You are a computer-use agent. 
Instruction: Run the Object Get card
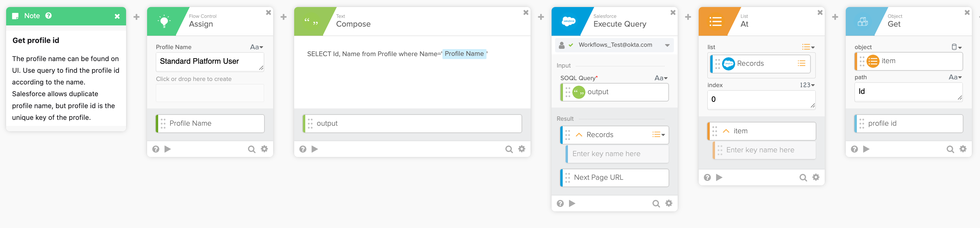tap(866, 149)
